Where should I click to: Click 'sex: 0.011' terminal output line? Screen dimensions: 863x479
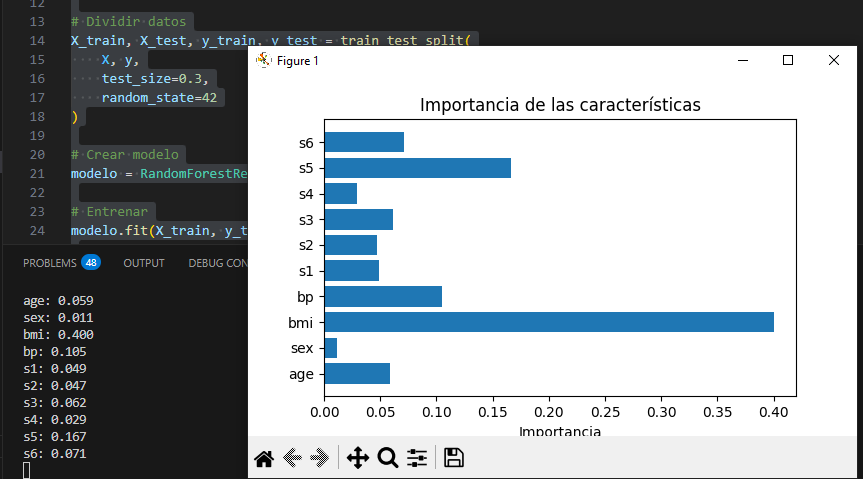[x=58, y=318]
